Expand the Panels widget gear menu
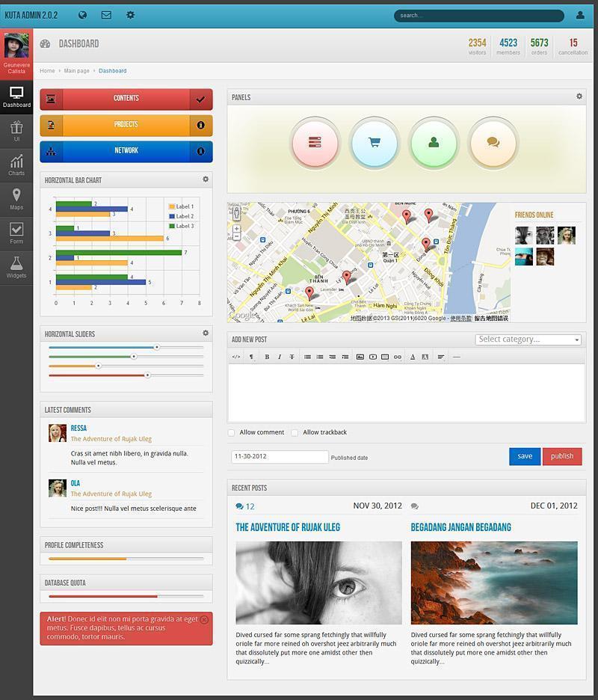This screenshot has width=598, height=700. coord(579,96)
